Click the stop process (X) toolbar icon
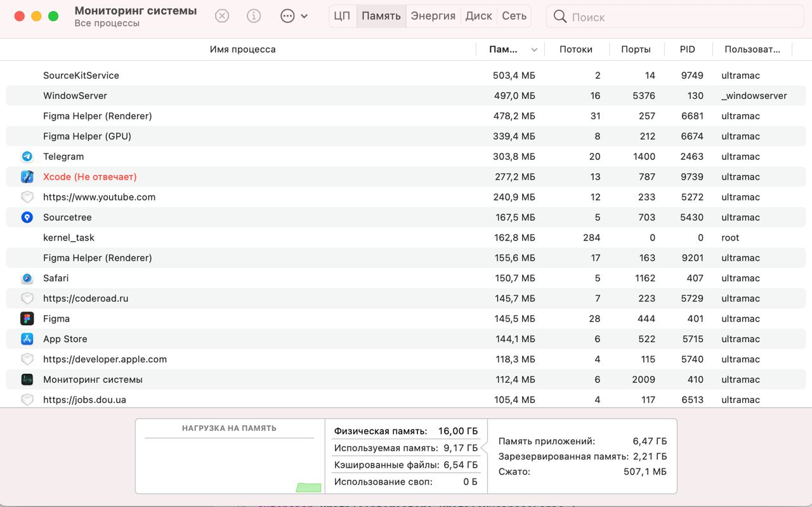 (x=221, y=16)
